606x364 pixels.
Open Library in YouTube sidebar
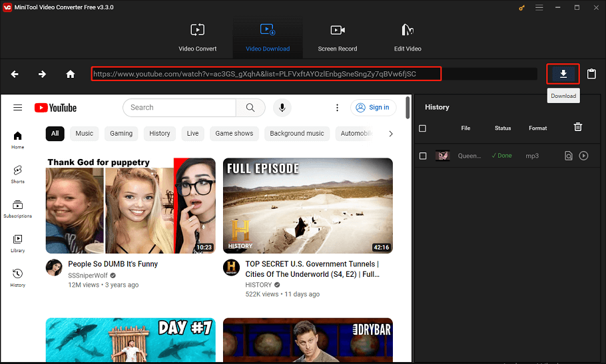tap(18, 244)
